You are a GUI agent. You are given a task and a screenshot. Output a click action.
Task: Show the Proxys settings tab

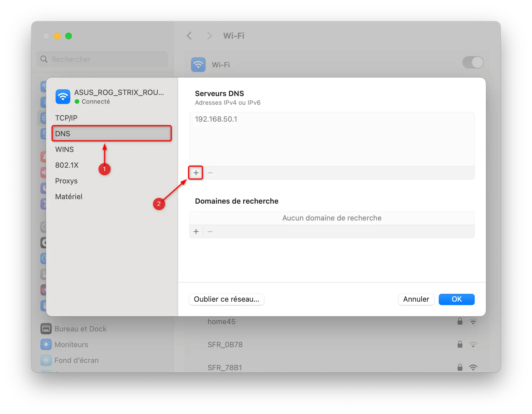(x=112, y=181)
